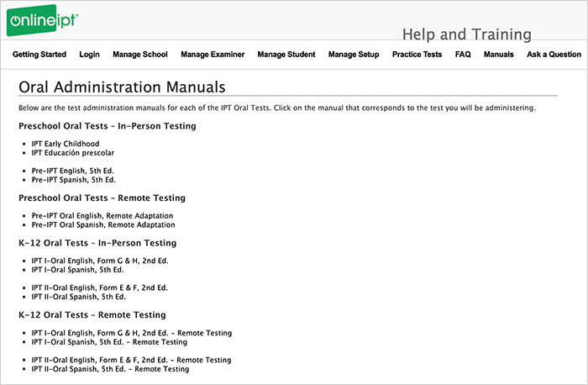The width and height of the screenshot is (588, 385).
Task: Open IPT Early Childhood manual
Action: [x=66, y=144]
